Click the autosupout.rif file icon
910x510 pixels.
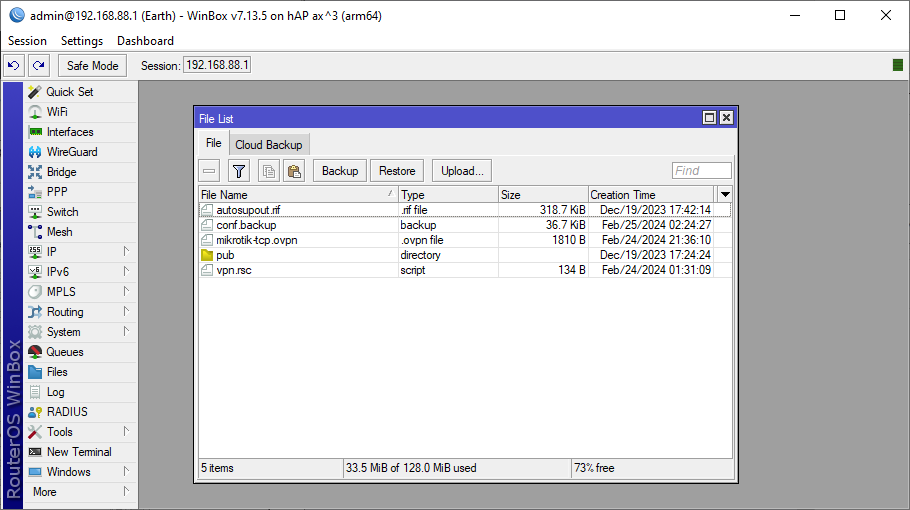tap(207, 210)
